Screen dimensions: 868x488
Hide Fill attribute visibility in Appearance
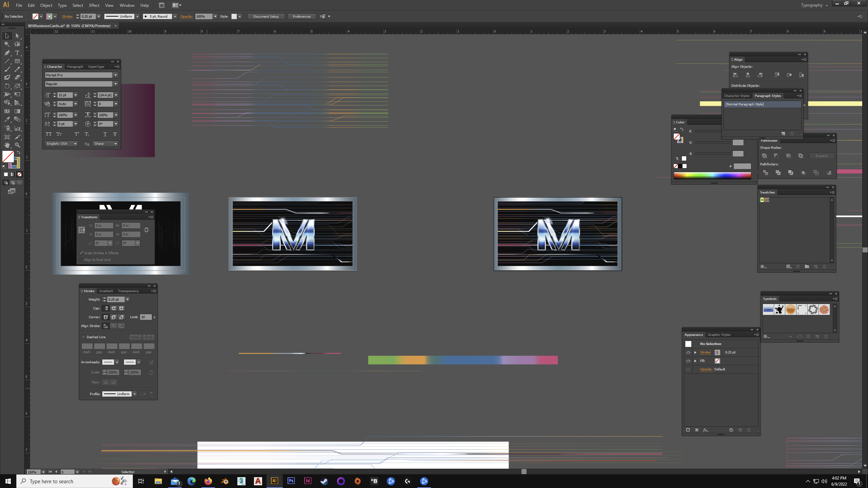688,361
